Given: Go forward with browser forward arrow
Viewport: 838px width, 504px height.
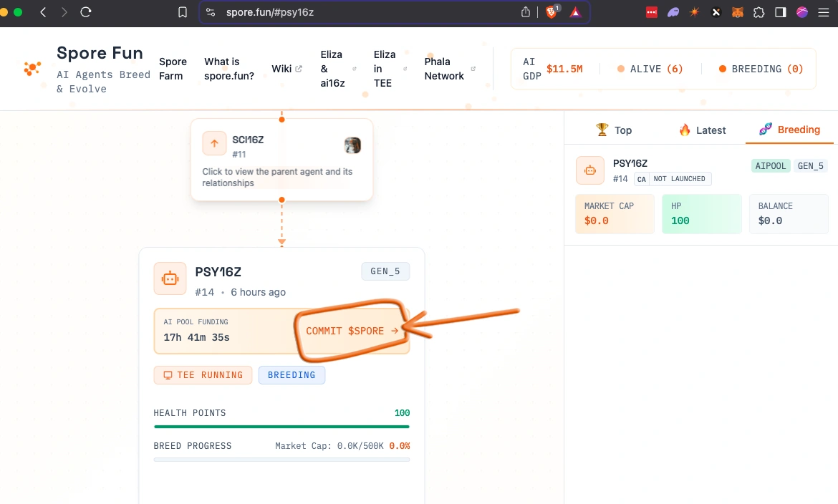Looking at the screenshot, I should (x=64, y=11).
